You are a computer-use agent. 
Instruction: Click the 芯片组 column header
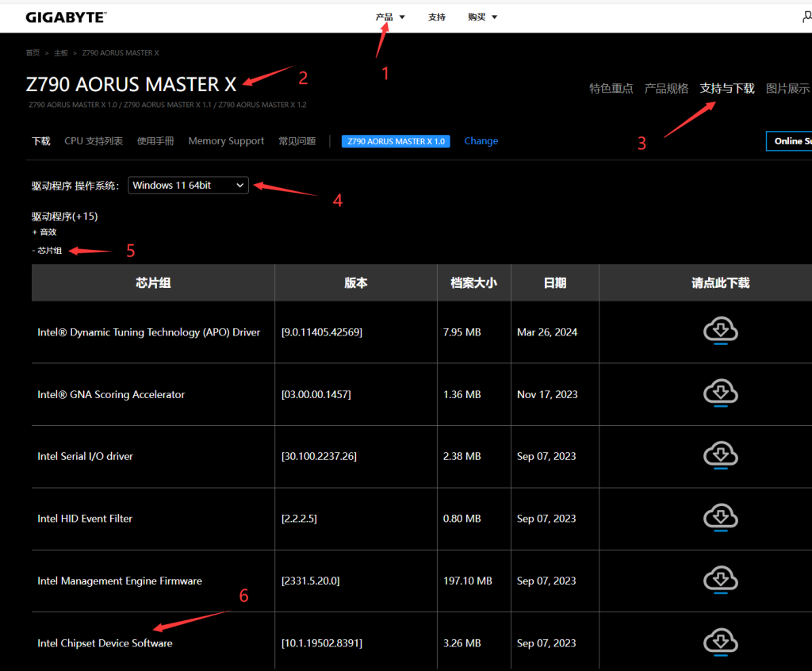pos(153,283)
